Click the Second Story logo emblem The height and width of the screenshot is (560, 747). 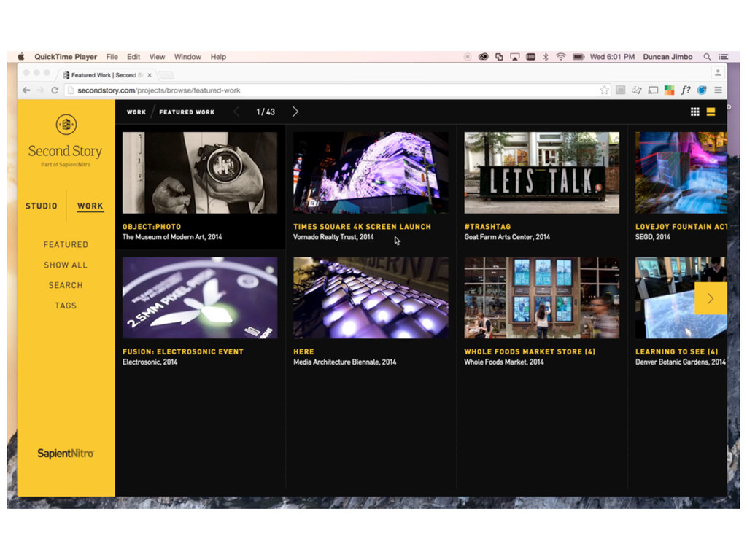tap(66, 125)
